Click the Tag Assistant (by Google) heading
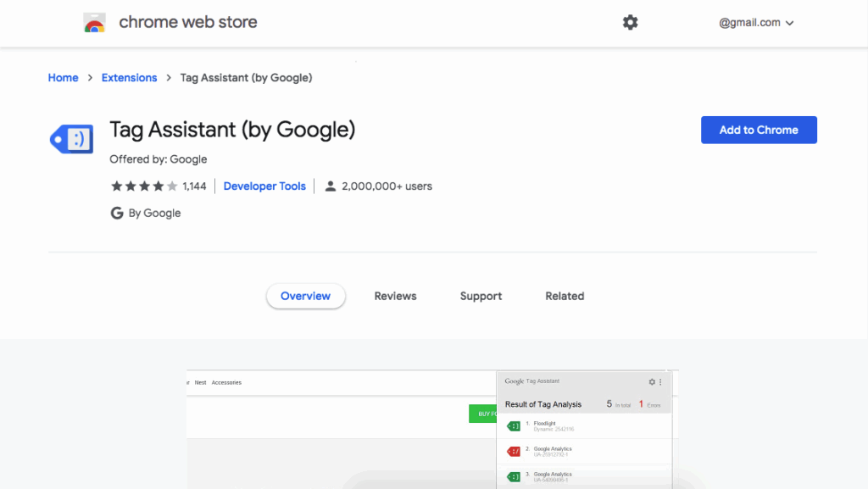The width and height of the screenshot is (868, 489). pos(232,130)
